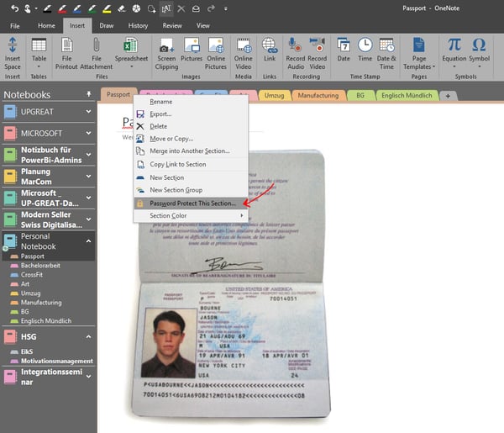Pin the Notebooks pane
The image size is (504, 433).
(x=89, y=94)
